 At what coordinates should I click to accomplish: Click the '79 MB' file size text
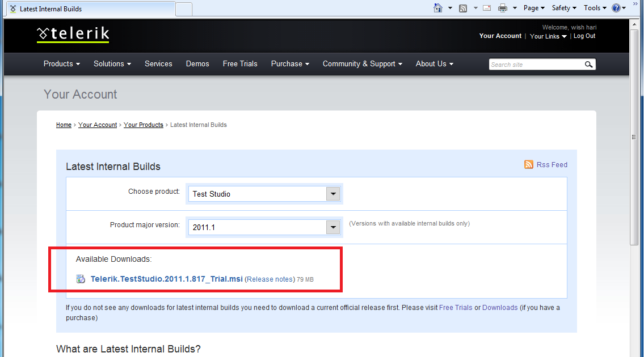[305, 279]
